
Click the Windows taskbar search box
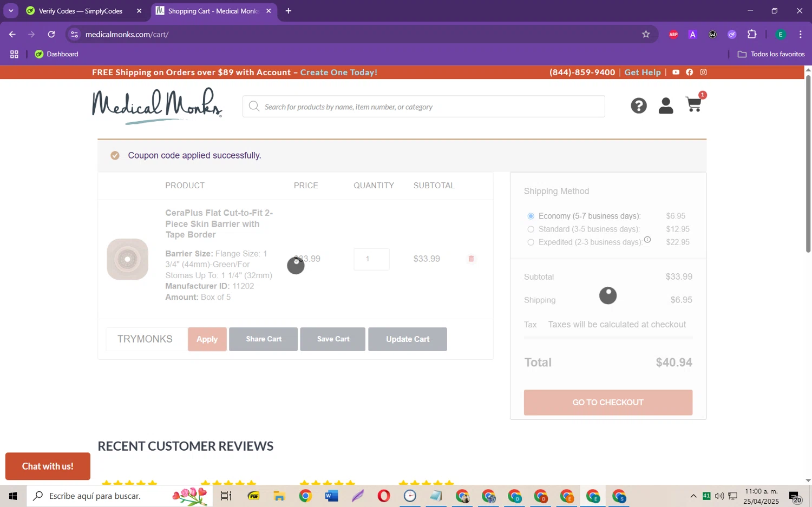tap(119, 496)
